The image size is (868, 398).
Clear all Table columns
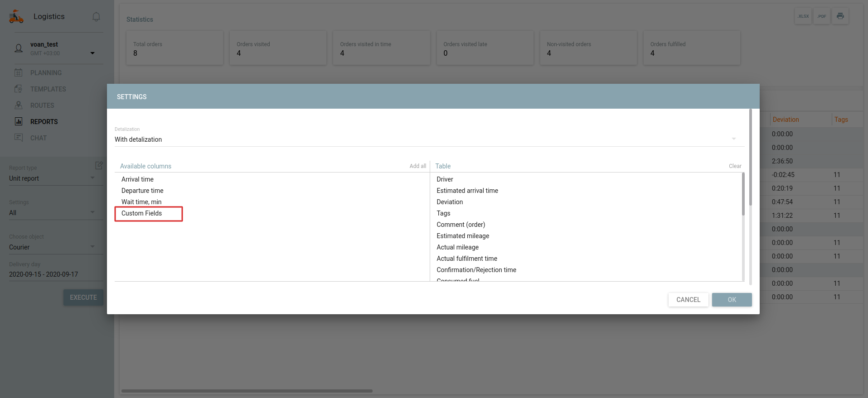(x=735, y=166)
